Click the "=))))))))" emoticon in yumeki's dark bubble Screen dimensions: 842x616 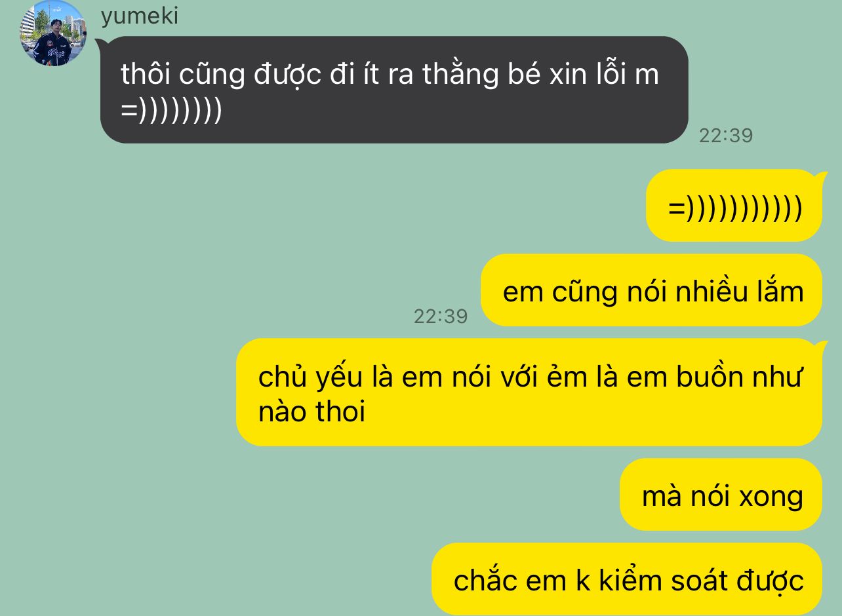[172, 111]
